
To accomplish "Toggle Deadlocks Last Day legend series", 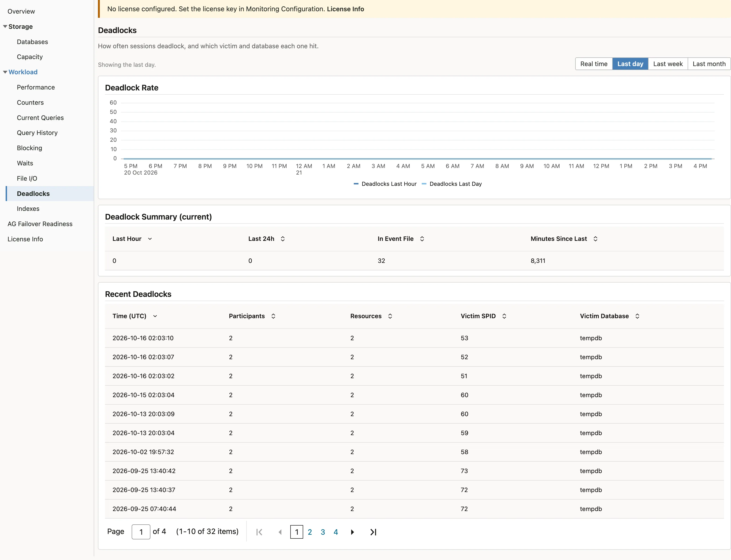I will tap(452, 184).
